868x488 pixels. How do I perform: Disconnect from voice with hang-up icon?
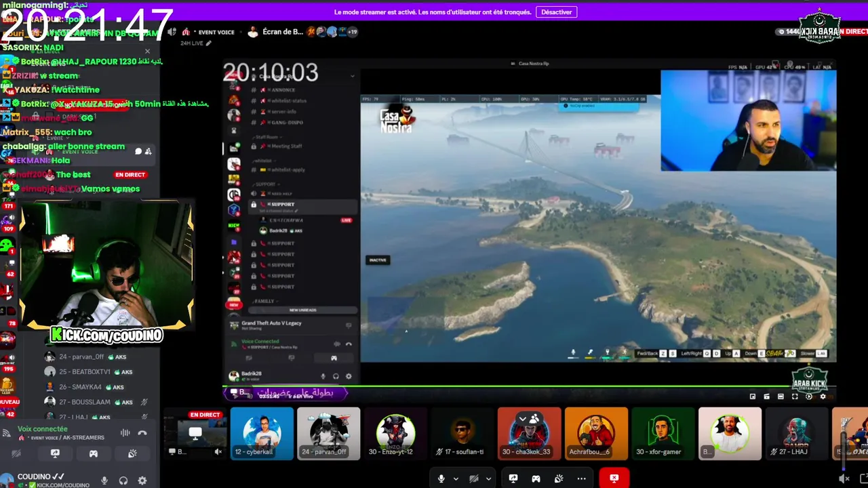click(142, 433)
